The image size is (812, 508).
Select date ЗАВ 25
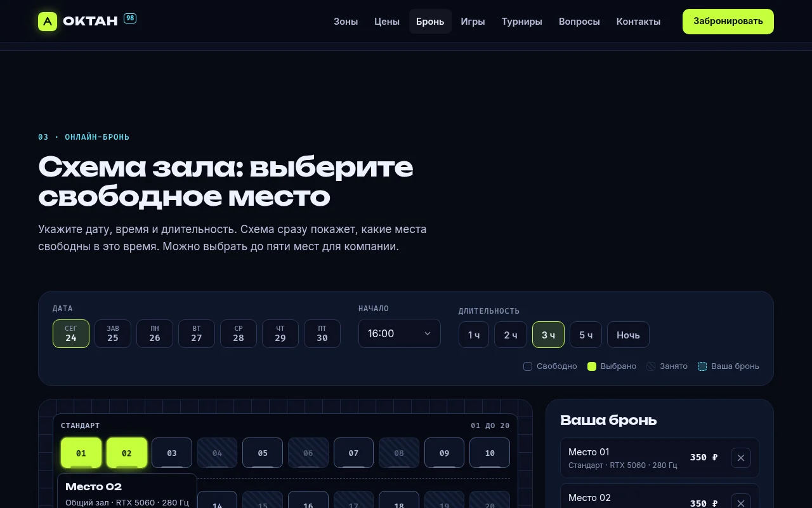tap(113, 334)
